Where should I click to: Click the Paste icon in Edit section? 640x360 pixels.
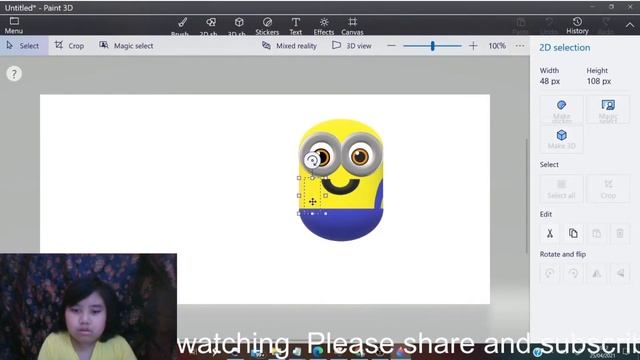596,233
